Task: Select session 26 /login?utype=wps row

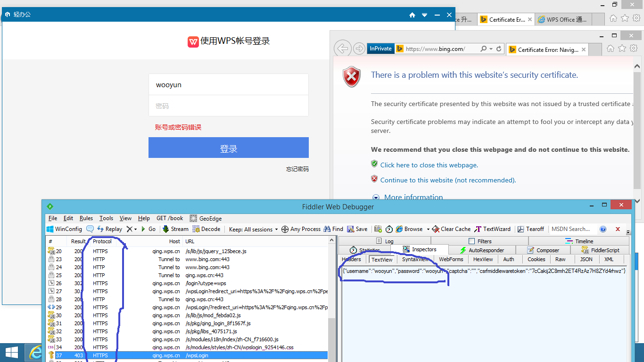Action: (x=187, y=283)
